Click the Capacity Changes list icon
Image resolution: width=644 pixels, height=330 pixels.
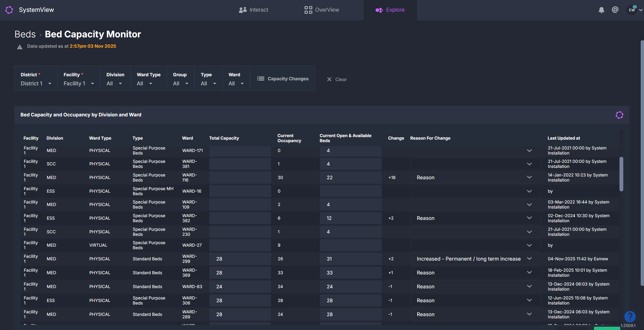[261, 79]
